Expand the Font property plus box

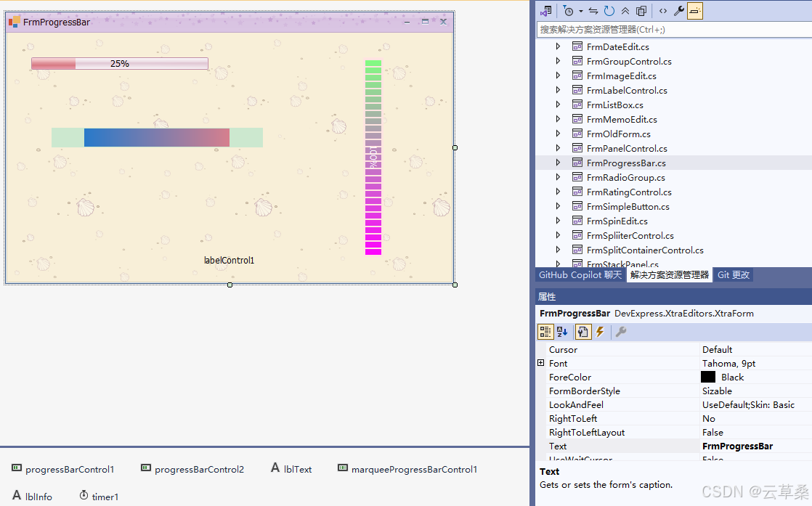540,363
